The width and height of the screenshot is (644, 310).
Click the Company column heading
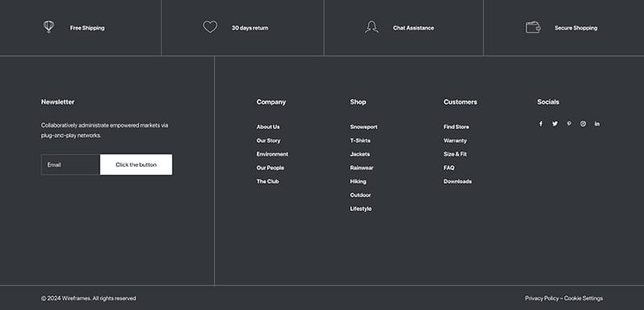[x=271, y=101]
